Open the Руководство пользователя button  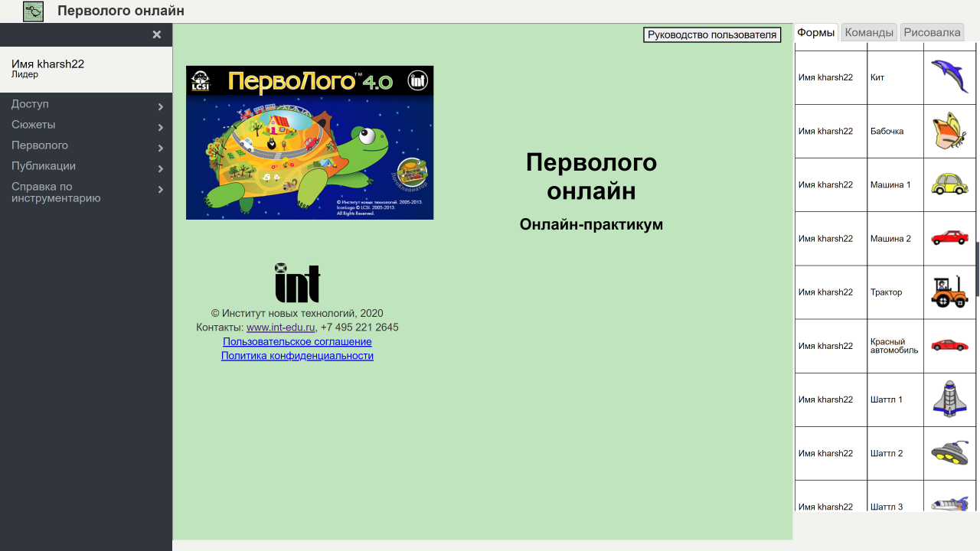(712, 34)
